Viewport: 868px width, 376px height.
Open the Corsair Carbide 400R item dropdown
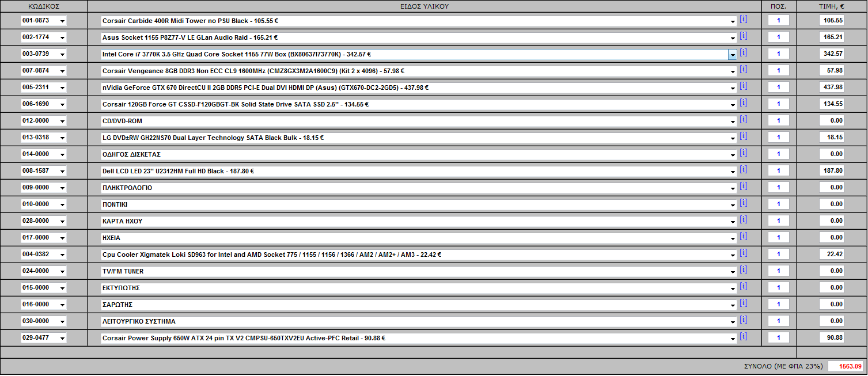tap(419, 21)
